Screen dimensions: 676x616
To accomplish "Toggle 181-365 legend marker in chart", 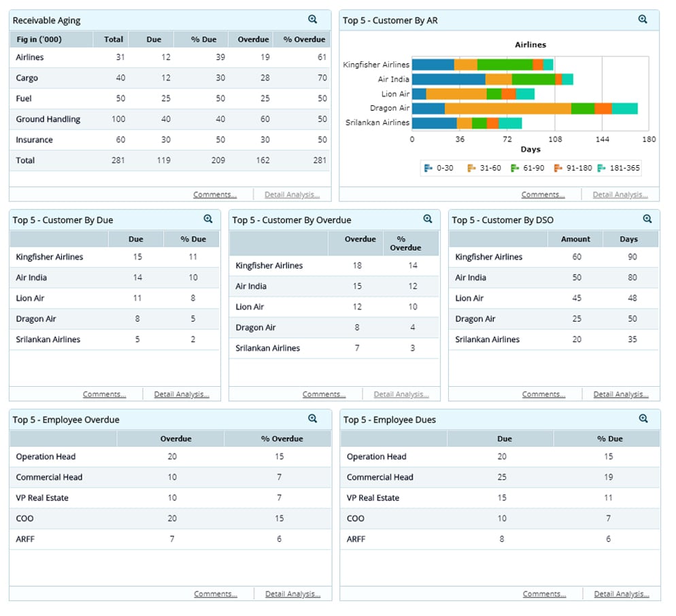I will click(601, 168).
